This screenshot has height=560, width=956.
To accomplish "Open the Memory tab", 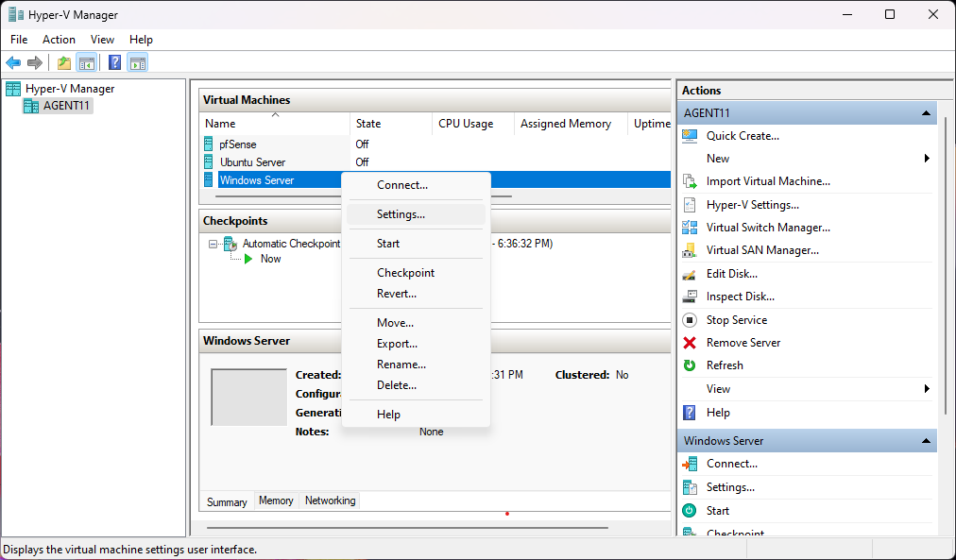I will pos(276,501).
